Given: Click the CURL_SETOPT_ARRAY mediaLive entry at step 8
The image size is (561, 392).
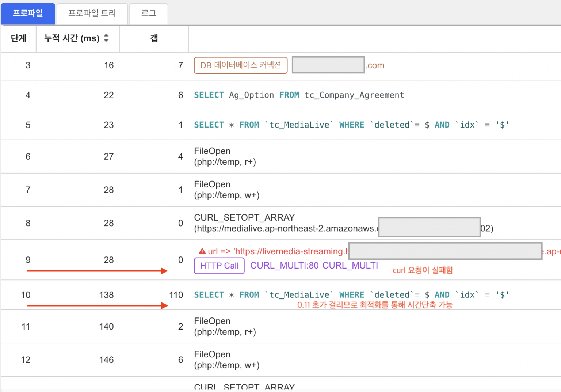Looking at the screenshot, I should [244, 217].
